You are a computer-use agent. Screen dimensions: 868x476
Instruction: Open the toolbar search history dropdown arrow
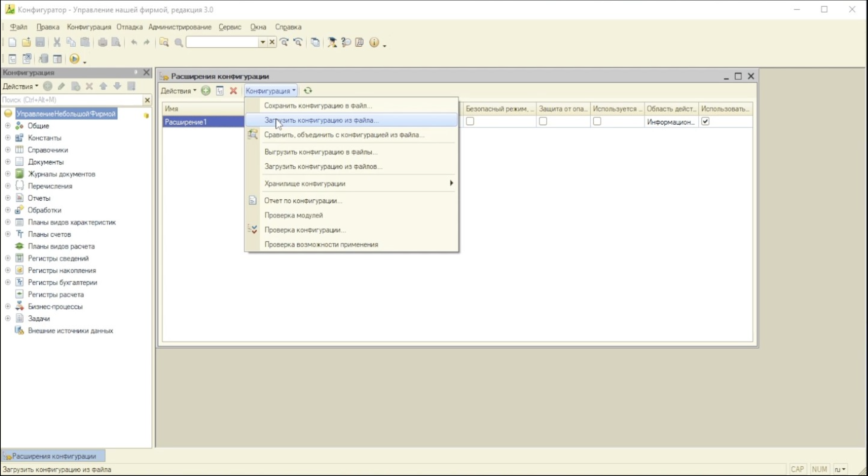263,42
